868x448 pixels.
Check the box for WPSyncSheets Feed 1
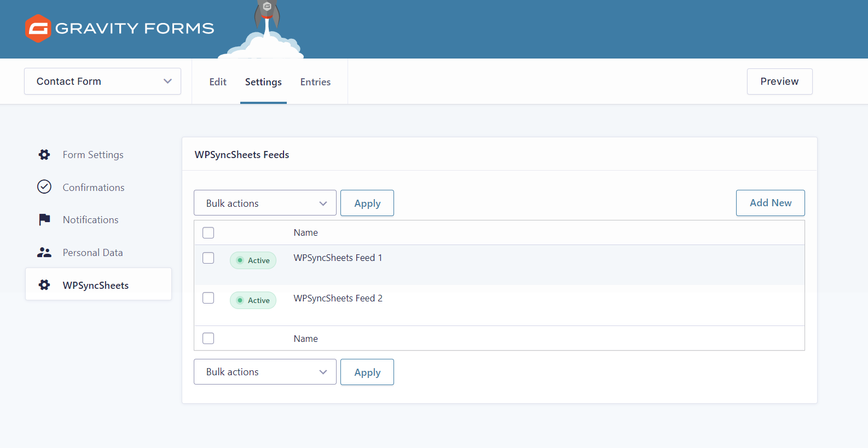[209, 258]
